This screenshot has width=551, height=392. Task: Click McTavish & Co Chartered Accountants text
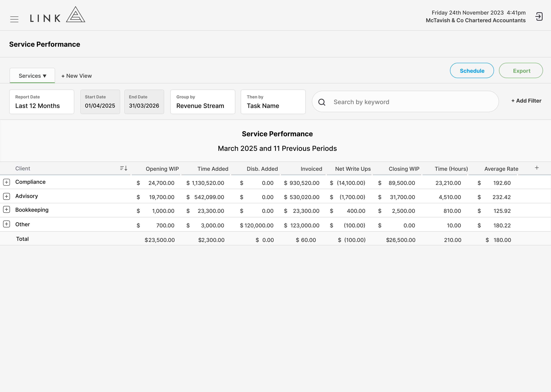[475, 20]
